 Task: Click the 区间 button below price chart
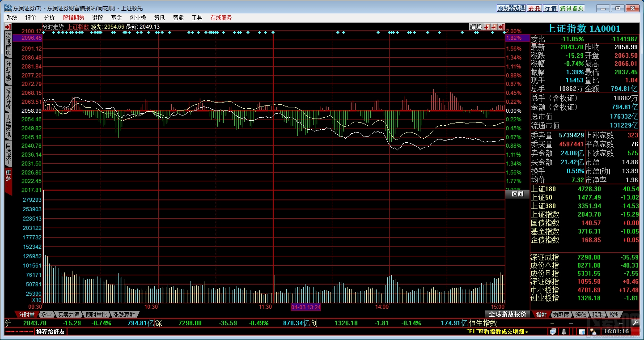517,194
